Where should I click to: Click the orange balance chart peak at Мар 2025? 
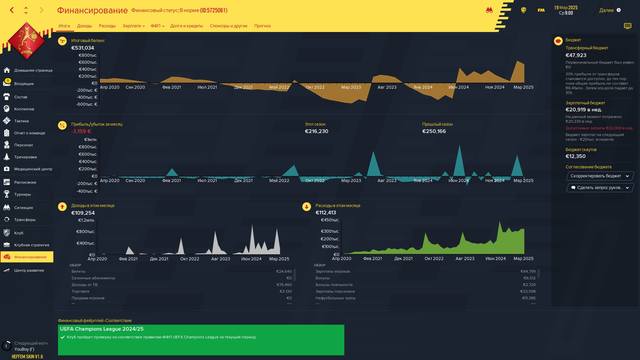click(x=518, y=72)
